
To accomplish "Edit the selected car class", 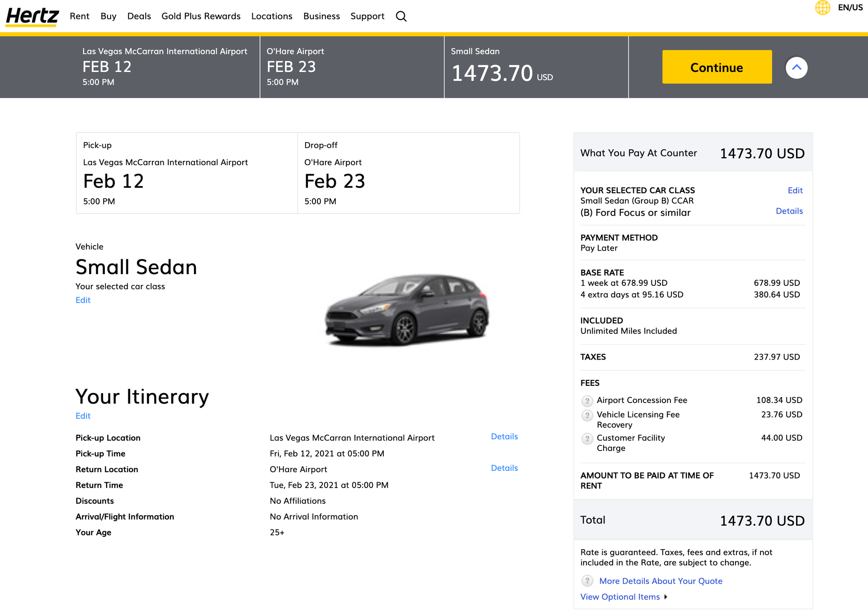I will coord(795,190).
